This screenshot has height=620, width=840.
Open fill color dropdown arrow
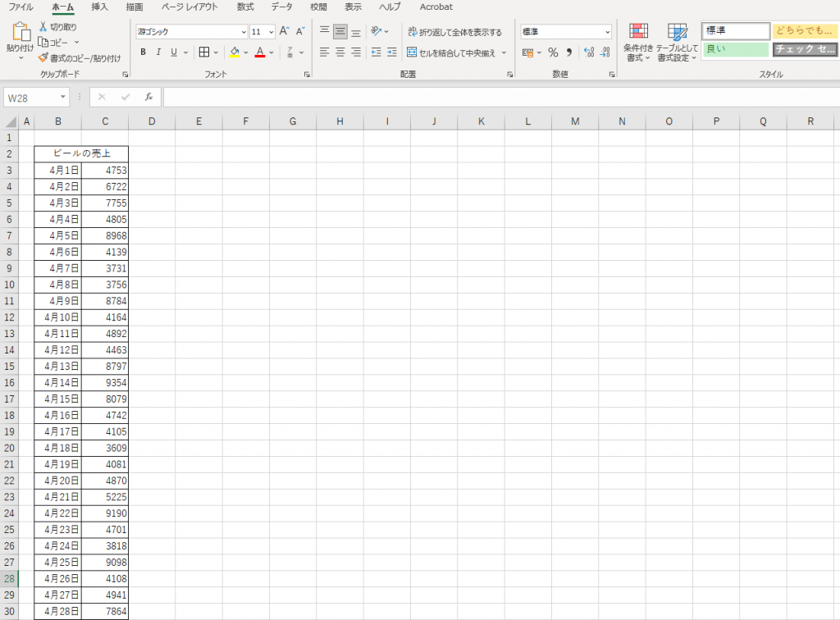coord(246,52)
